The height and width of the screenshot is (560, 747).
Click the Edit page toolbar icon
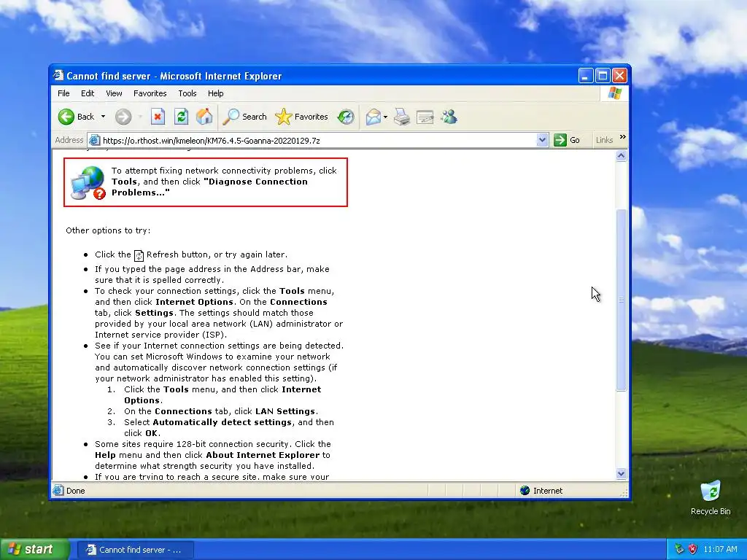[x=425, y=117]
